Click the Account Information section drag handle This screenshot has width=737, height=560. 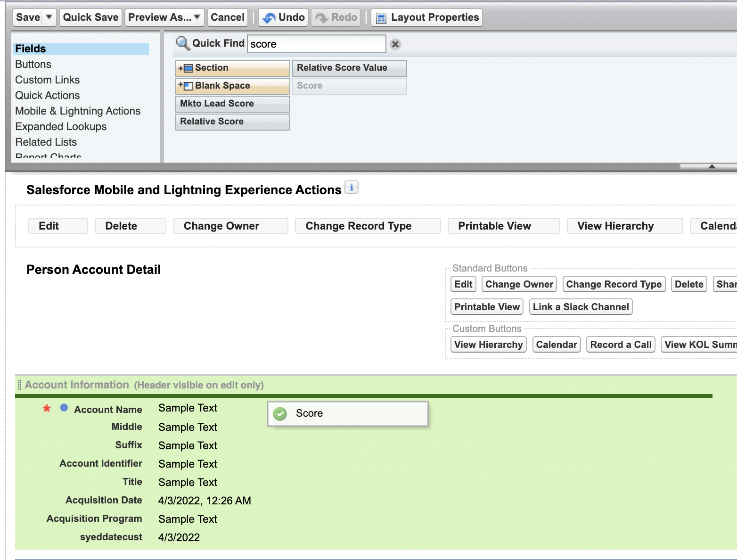pyautogui.click(x=19, y=385)
